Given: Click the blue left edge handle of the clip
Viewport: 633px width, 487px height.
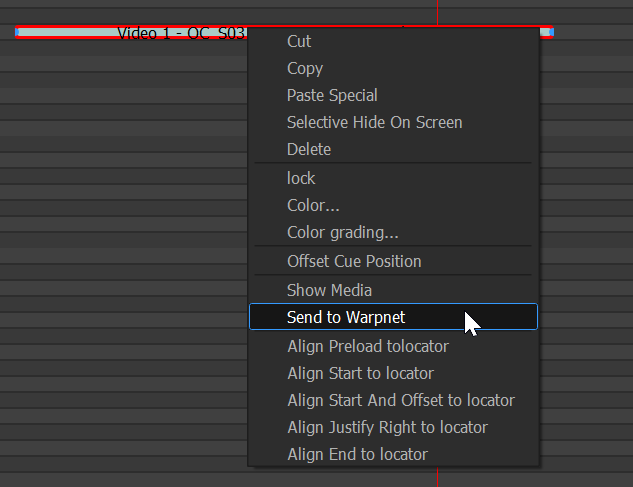Looking at the screenshot, I should tap(19, 33).
